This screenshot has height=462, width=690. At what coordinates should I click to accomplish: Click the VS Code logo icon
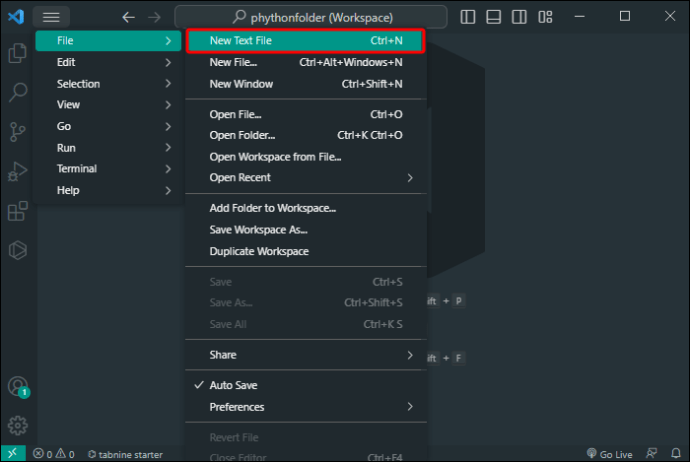click(16, 17)
